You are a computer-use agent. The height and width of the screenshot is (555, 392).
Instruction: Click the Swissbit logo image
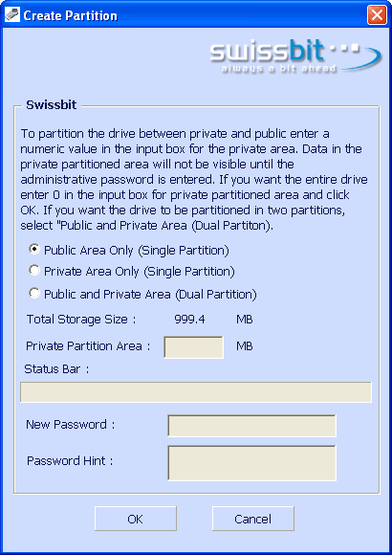pos(295,57)
